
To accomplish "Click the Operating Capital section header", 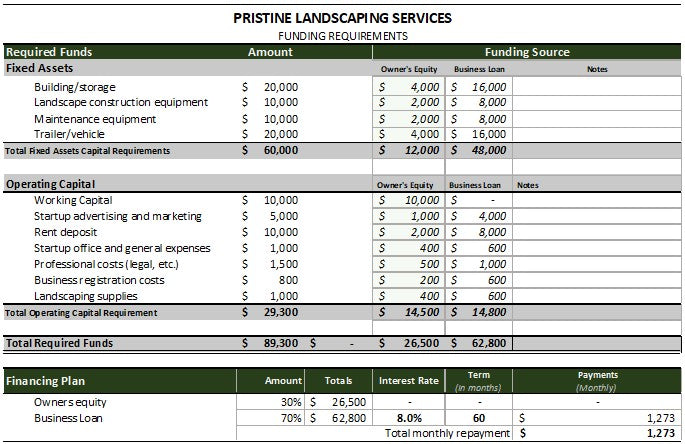I will coord(51,185).
